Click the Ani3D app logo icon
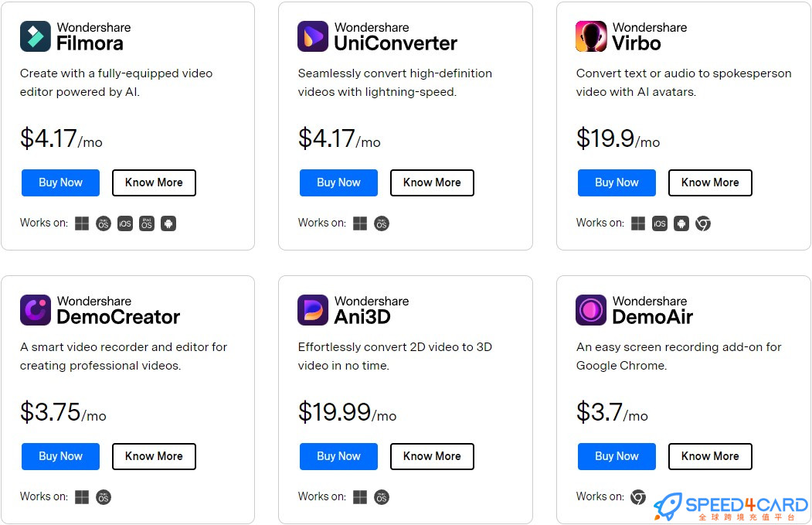812x525 pixels. click(313, 310)
